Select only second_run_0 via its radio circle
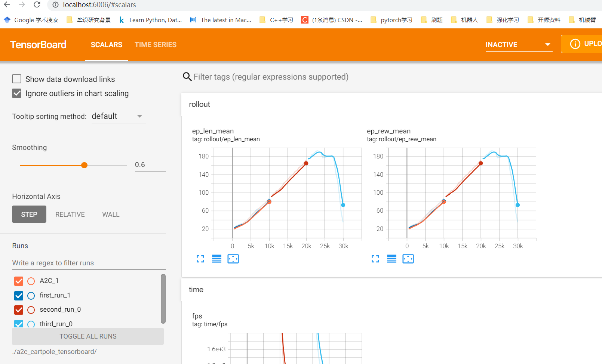Image resolution: width=602 pixels, height=364 pixels. (31, 310)
